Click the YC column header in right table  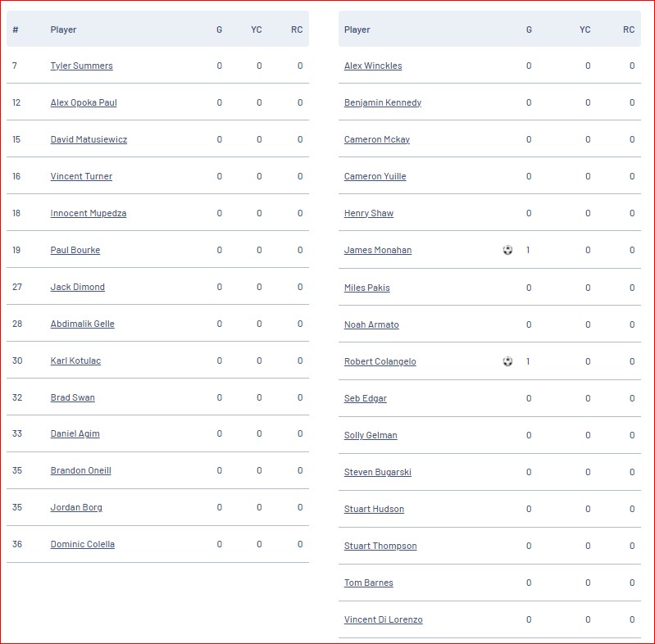584,29
